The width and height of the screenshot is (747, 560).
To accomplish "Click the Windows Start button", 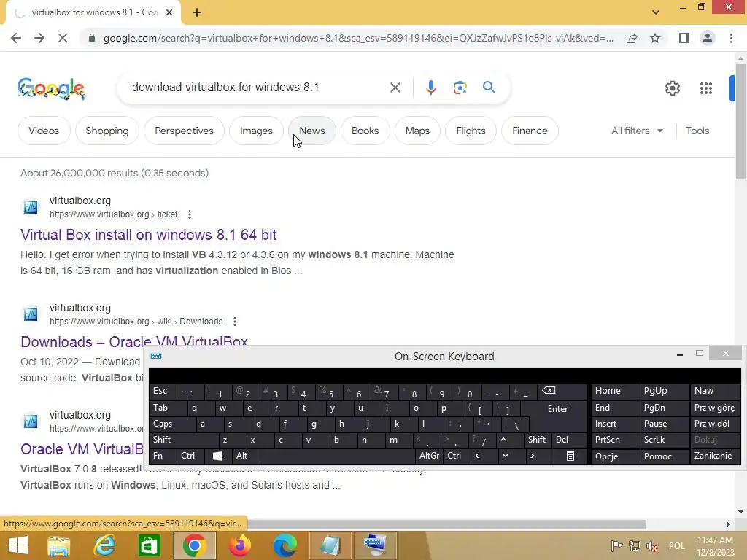I will click(x=18, y=545).
